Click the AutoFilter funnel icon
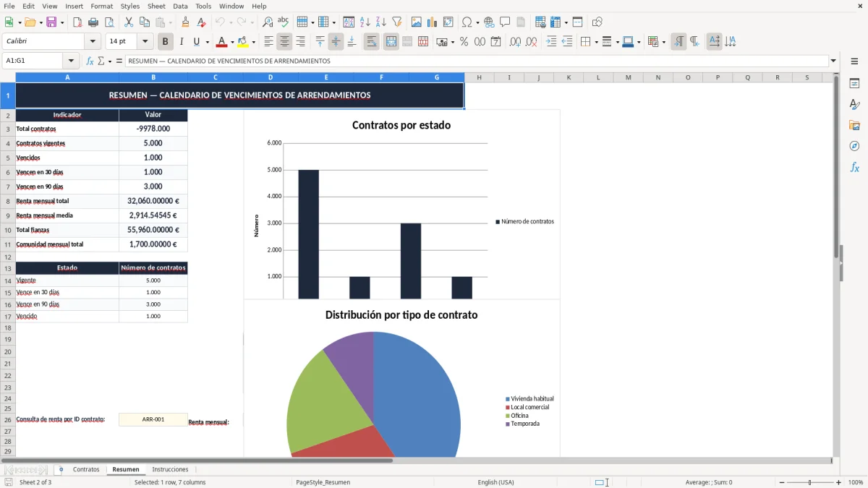The height and width of the screenshot is (488, 868). pyautogui.click(x=397, y=22)
